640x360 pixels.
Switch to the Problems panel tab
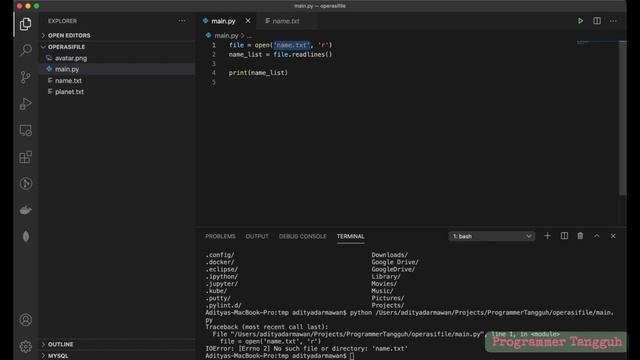[220, 236]
